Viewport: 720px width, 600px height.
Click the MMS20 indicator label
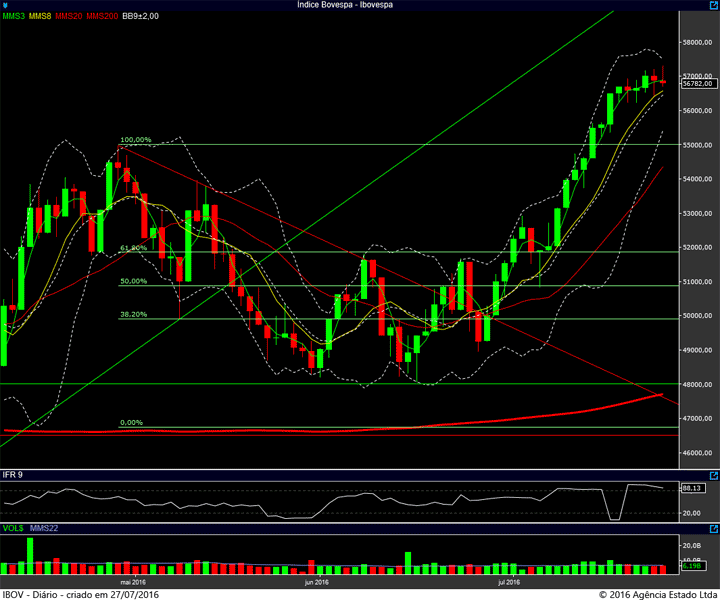coord(68,16)
